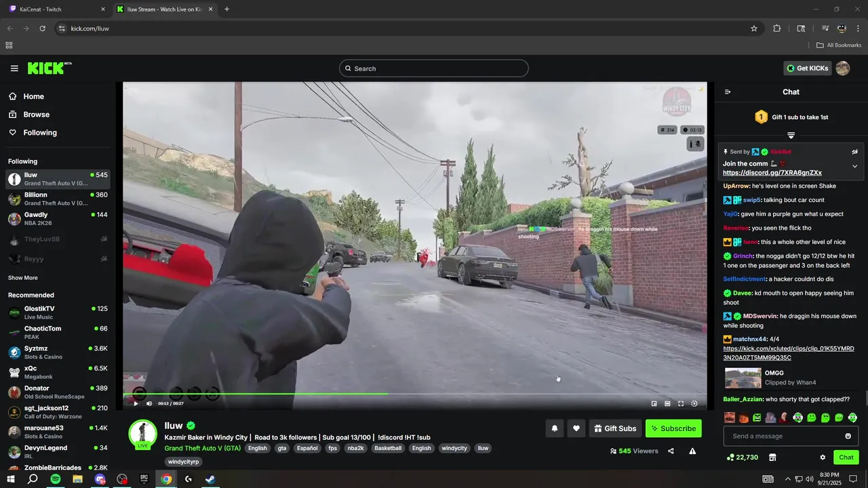868x488 pixels.
Task: Open the user profile avatar menu
Action: [x=843, y=68]
